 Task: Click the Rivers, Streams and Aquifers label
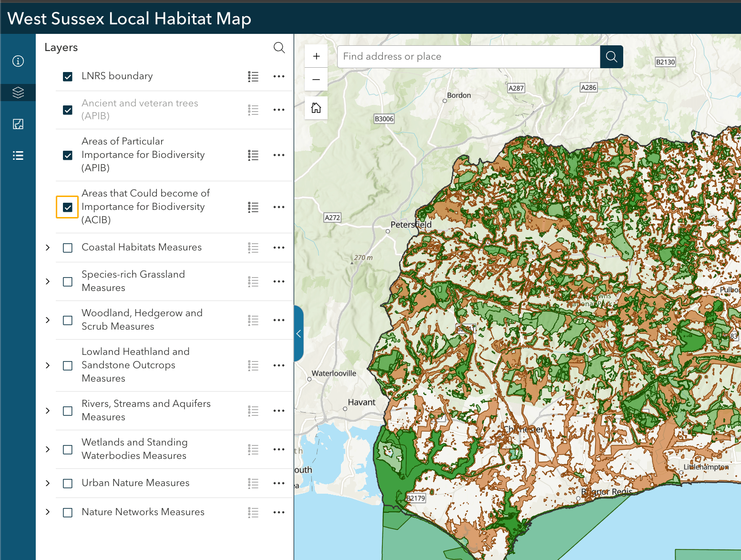point(146,410)
